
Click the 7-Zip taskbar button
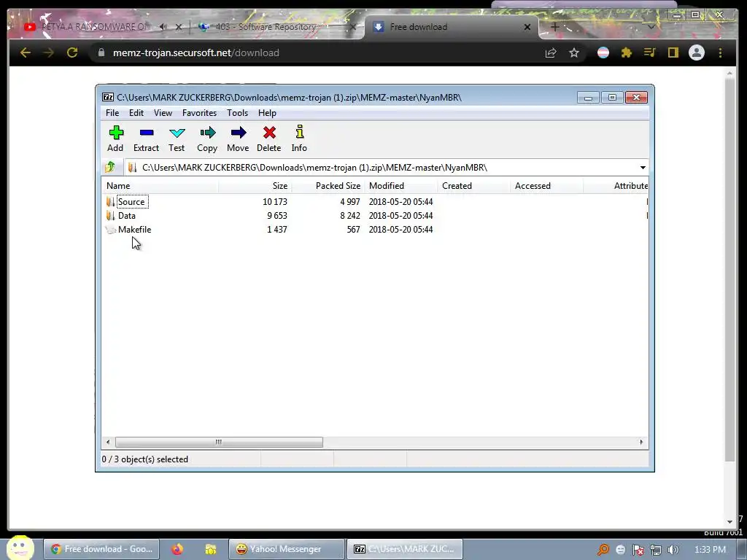[x=405, y=549]
